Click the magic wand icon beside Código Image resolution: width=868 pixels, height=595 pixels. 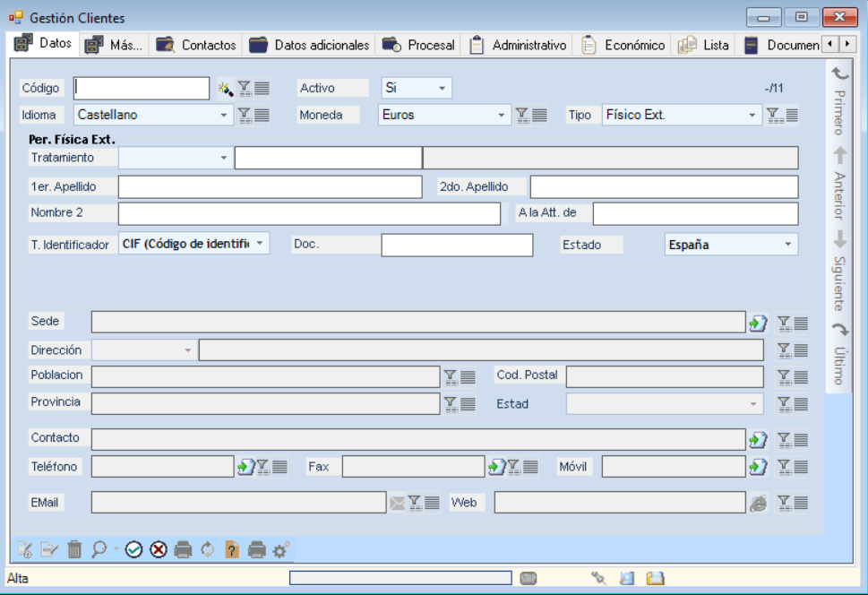pyautogui.click(x=225, y=88)
